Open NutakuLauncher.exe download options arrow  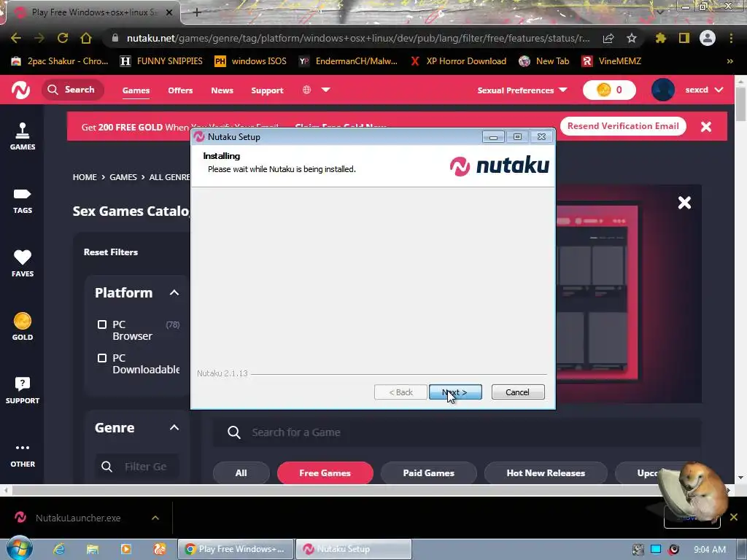[x=155, y=518]
